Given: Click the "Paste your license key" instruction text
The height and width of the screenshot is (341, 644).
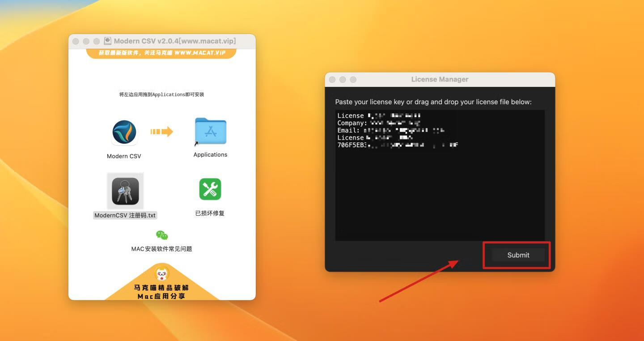Looking at the screenshot, I should coord(433,102).
